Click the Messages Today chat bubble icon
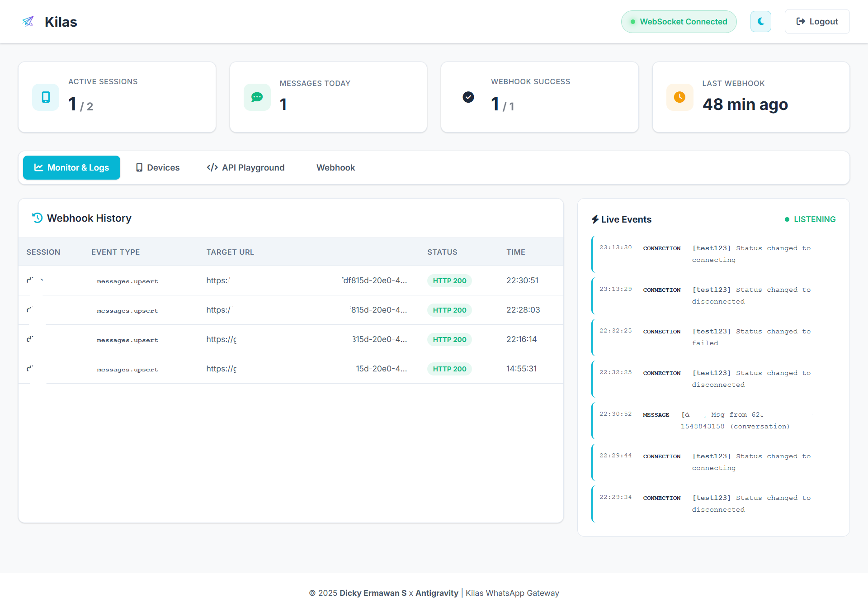 [257, 97]
